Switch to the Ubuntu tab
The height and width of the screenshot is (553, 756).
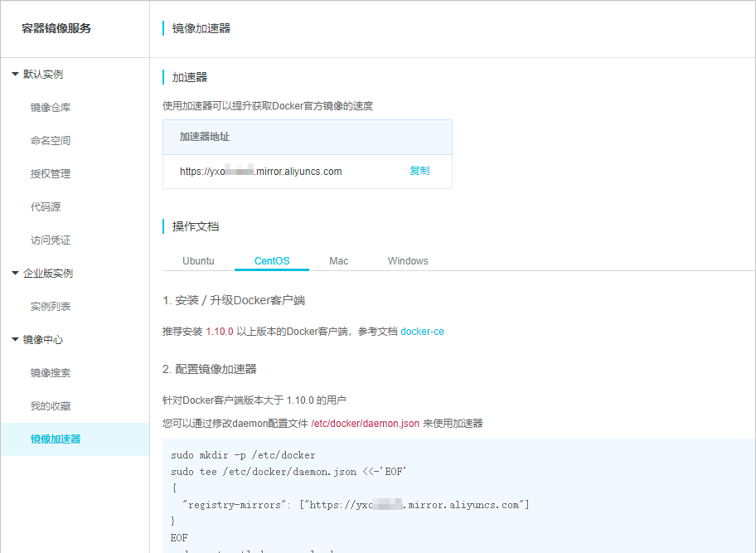[x=198, y=261]
